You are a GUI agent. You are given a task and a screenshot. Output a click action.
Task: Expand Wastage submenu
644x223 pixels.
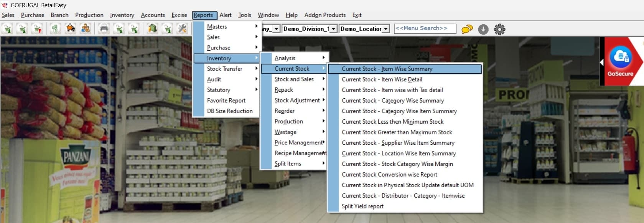tap(294, 132)
